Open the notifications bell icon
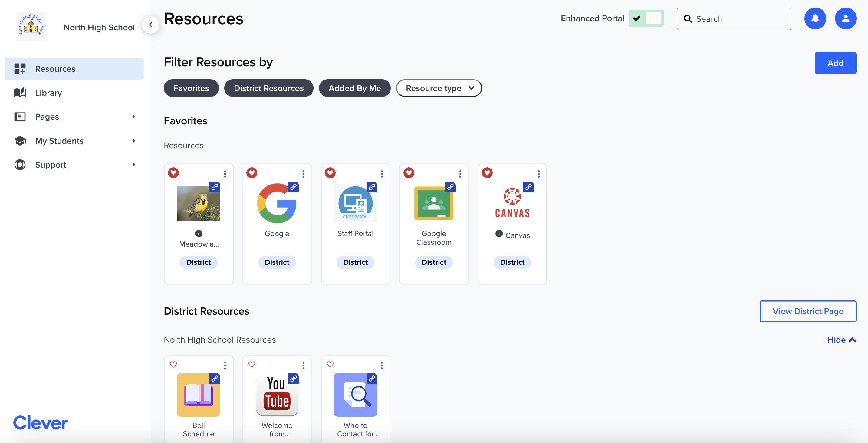 pos(815,18)
